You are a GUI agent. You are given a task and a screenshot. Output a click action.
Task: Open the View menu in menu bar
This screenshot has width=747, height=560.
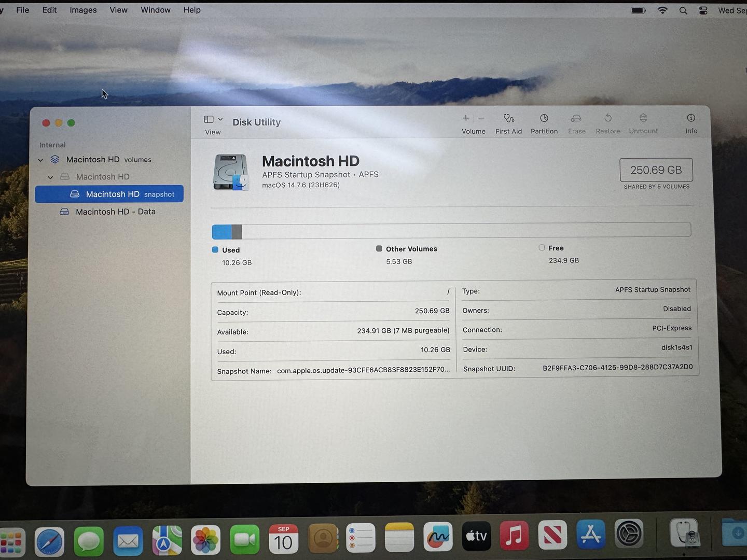click(x=119, y=10)
